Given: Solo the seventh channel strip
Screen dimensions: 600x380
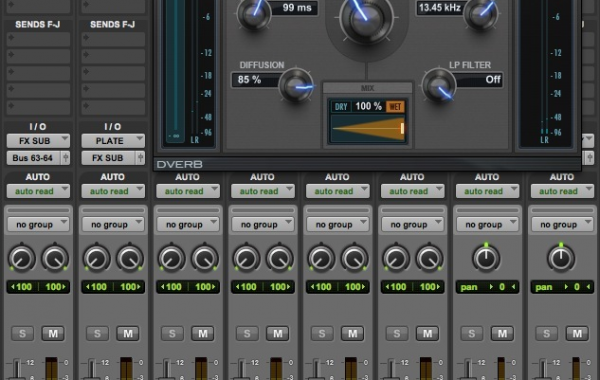Looking at the screenshot, I should point(472,333).
